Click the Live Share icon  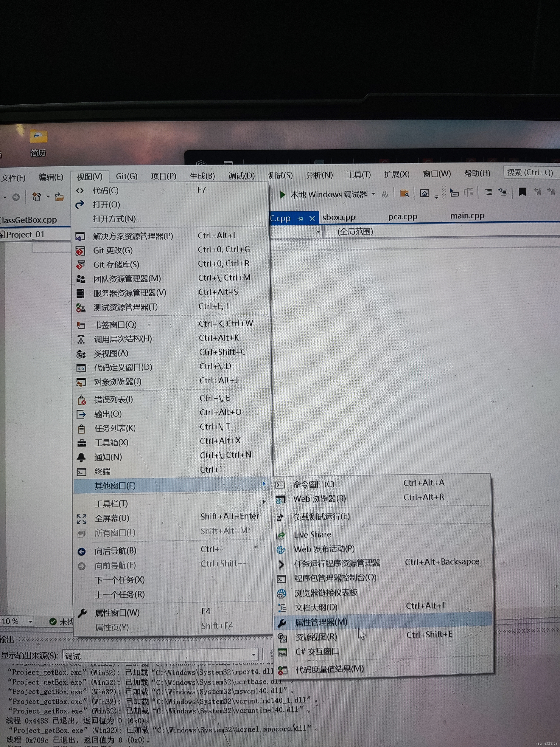(x=281, y=535)
